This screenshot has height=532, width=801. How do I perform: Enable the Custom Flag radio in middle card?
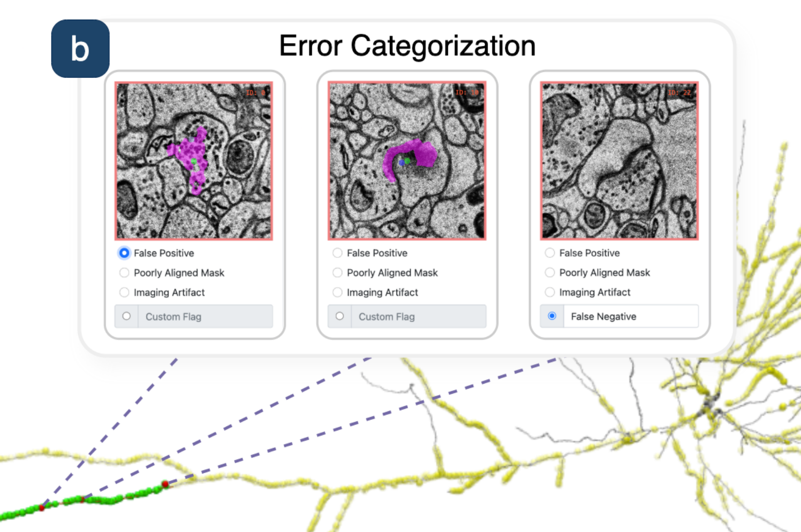click(x=340, y=316)
